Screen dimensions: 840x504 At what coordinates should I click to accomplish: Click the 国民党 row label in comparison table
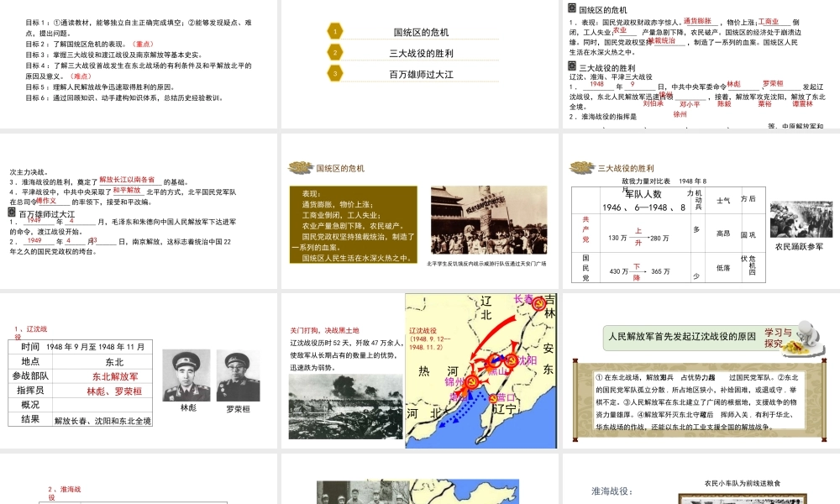585,267
